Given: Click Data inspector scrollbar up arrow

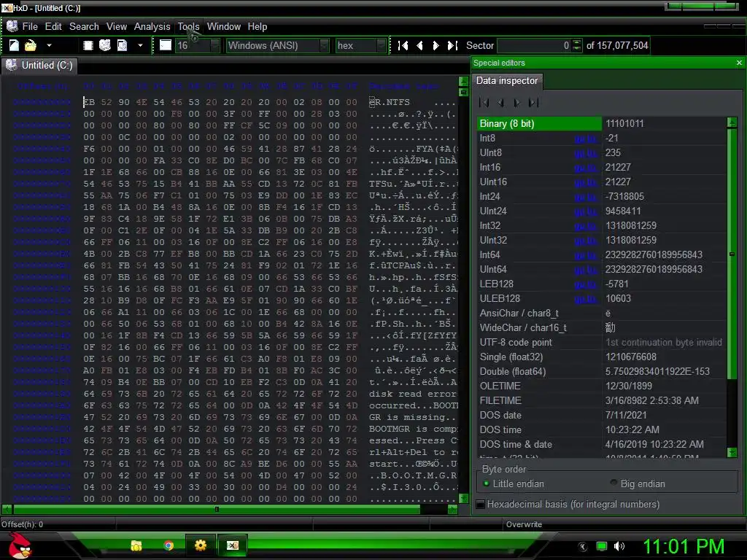Looking at the screenshot, I should pyautogui.click(x=732, y=122).
